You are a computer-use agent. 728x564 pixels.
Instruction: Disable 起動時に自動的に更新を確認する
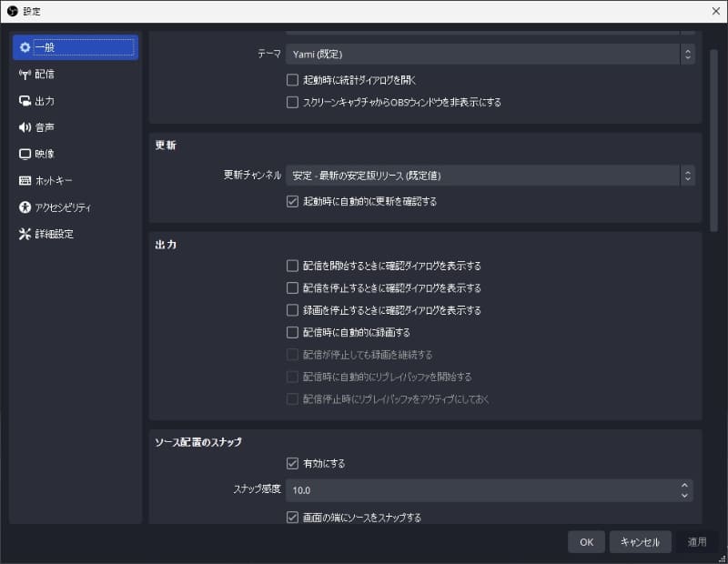tap(293, 201)
